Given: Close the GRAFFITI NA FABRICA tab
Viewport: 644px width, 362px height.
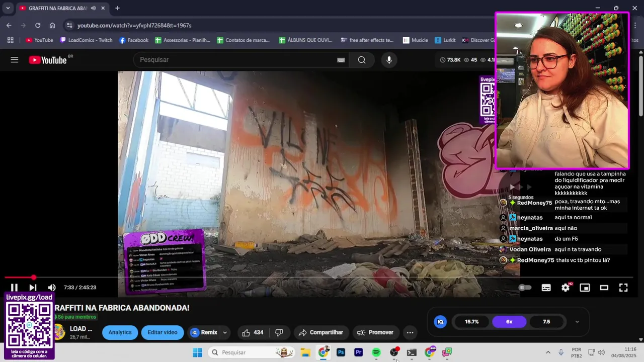Looking at the screenshot, I should coord(103,8).
